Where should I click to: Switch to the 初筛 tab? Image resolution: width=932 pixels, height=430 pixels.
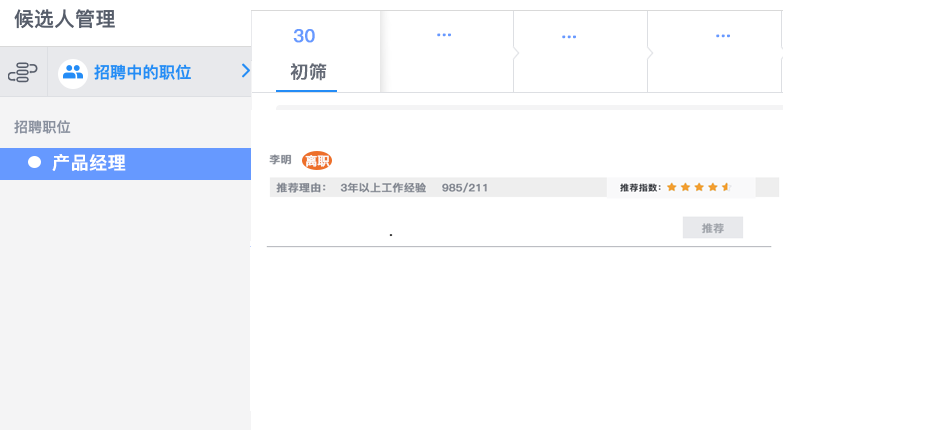[x=308, y=72]
